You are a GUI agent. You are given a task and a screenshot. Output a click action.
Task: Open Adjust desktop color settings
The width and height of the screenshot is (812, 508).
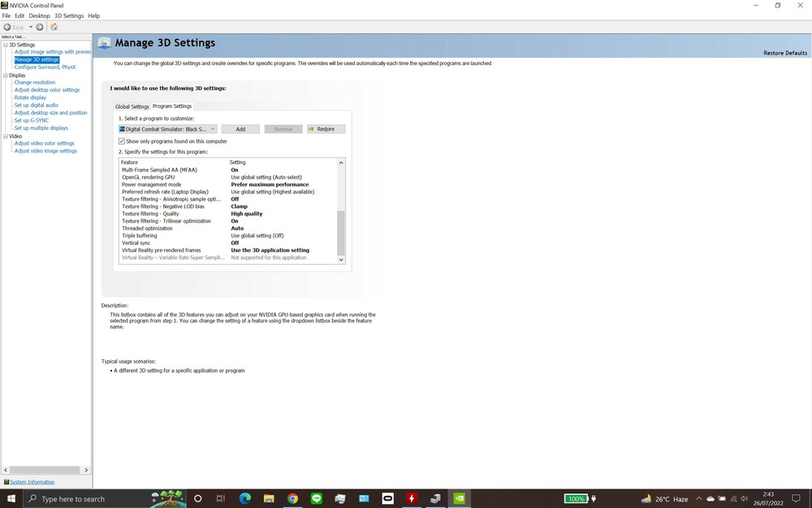pos(47,89)
